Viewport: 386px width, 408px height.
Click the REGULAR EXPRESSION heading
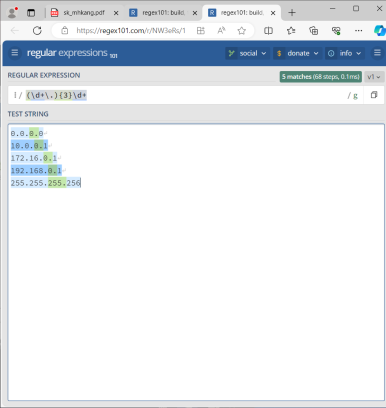44,75
